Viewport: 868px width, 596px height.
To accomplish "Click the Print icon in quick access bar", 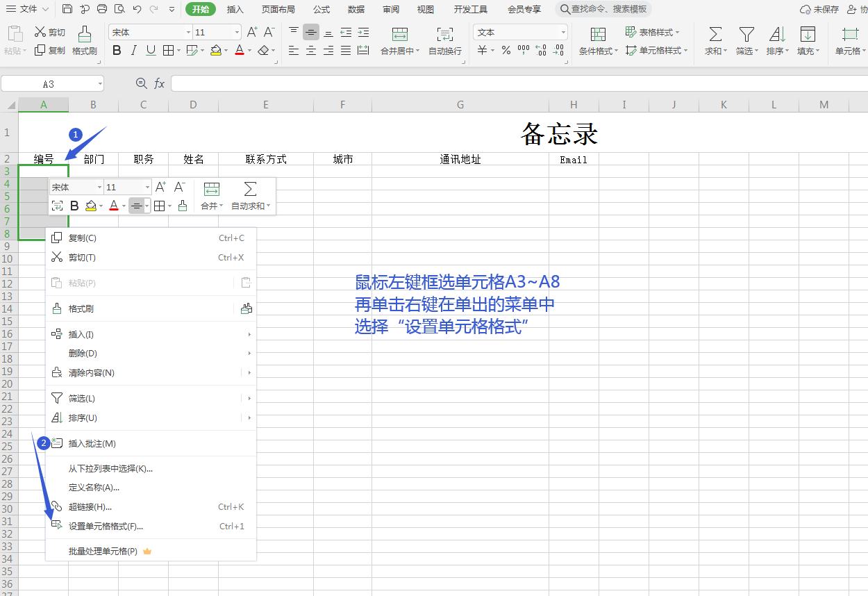I will click(102, 9).
